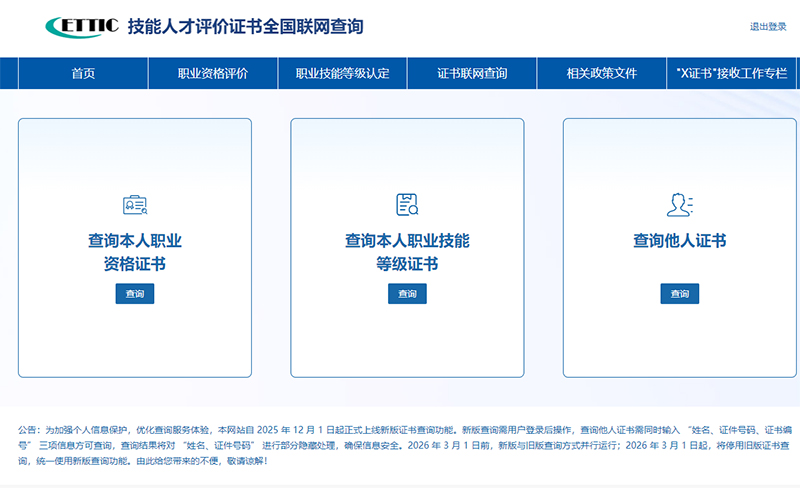The width and height of the screenshot is (800, 488).
Task: Open the 相关政策文件 menu item
Action: pos(601,73)
